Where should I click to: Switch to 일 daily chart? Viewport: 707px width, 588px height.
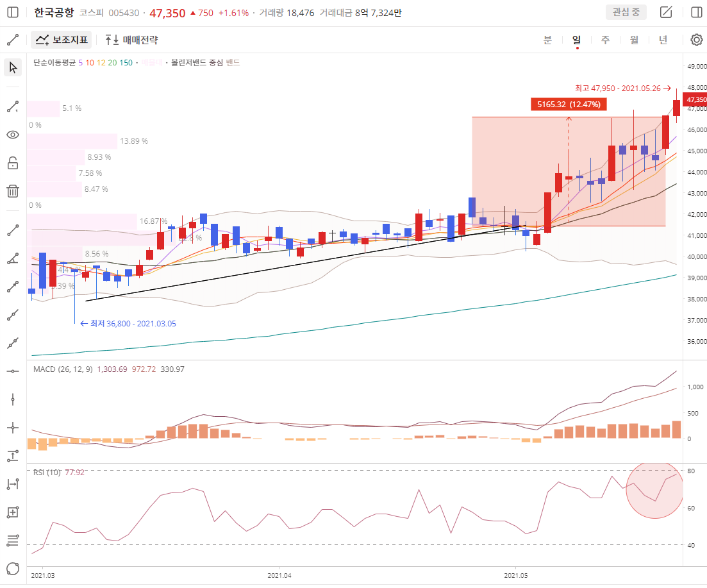pyautogui.click(x=577, y=40)
